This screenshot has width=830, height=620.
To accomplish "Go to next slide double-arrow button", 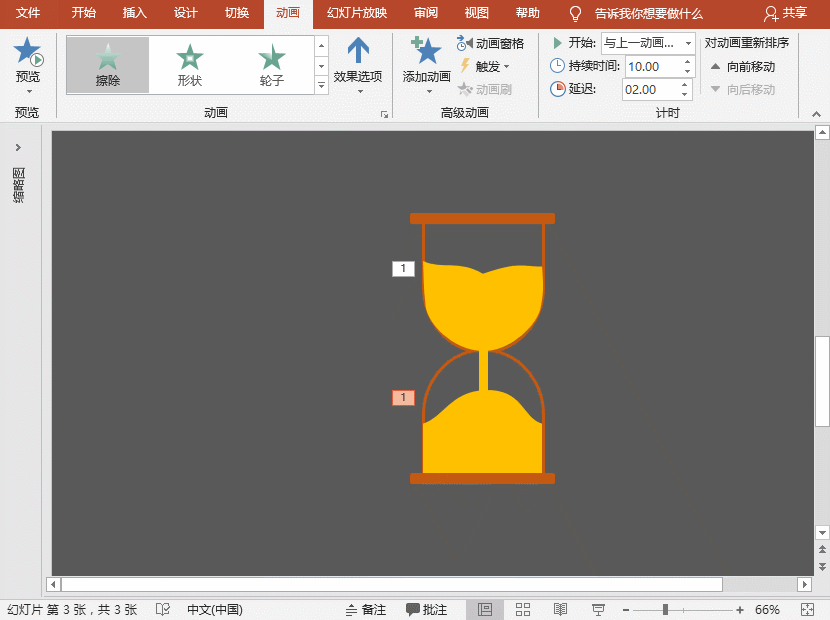I will (822, 567).
